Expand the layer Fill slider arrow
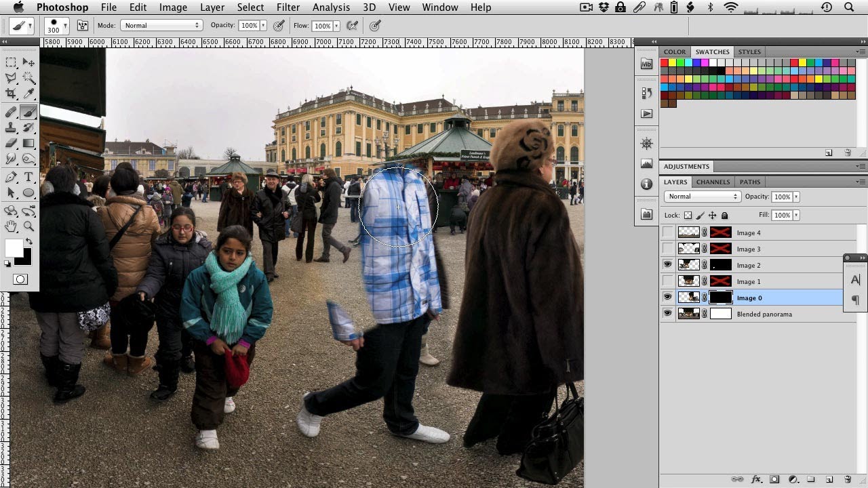The image size is (868, 488). (796, 215)
